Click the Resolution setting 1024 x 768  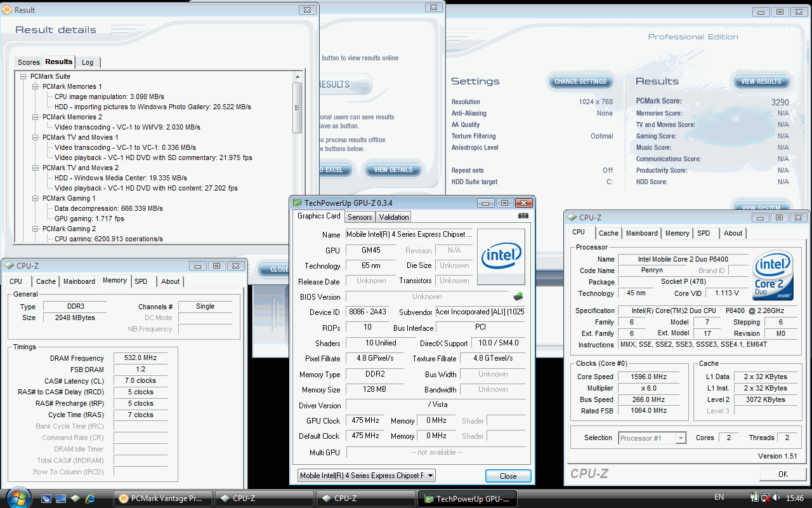595,102
